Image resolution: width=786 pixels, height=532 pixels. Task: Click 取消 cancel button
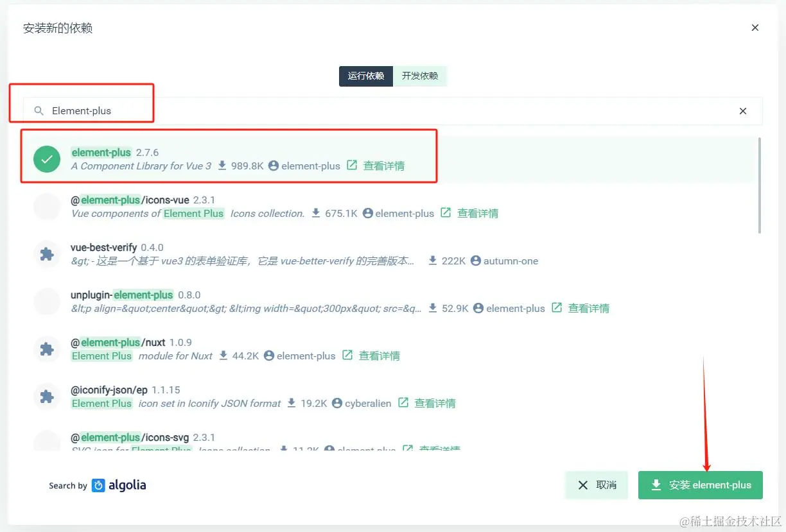pyautogui.click(x=597, y=485)
